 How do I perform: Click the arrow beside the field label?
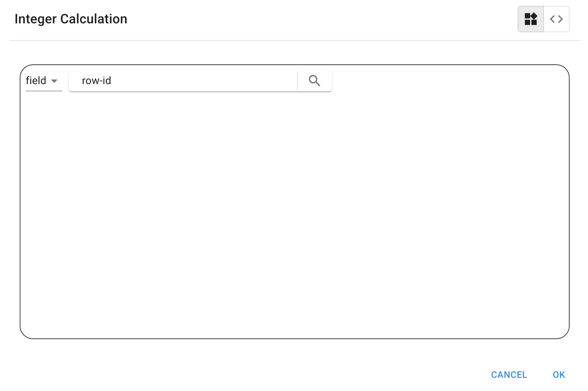[55, 81]
